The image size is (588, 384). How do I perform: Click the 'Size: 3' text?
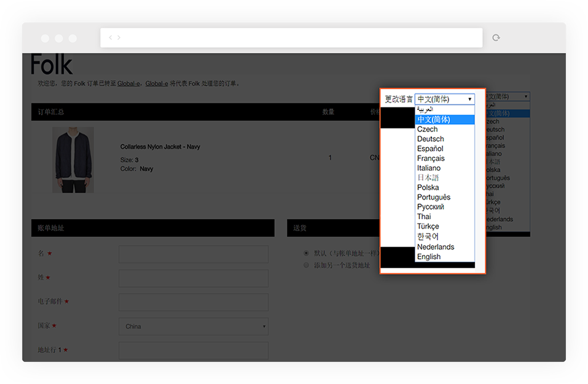point(130,160)
